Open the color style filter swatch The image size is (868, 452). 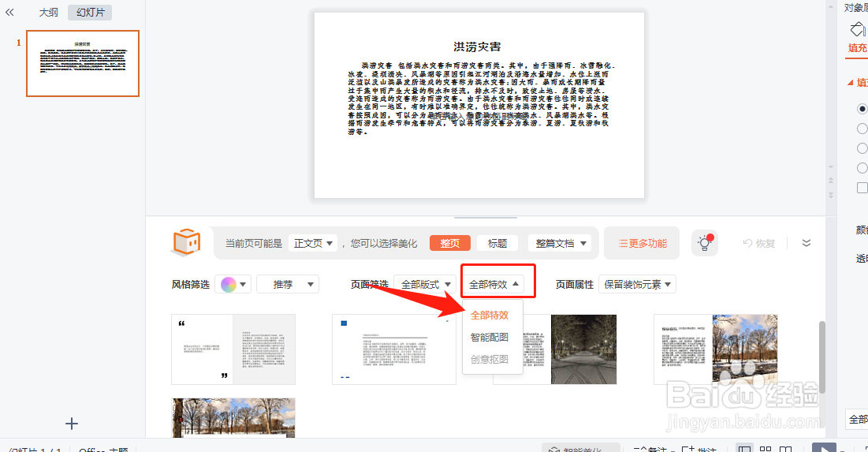[x=233, y=284]
